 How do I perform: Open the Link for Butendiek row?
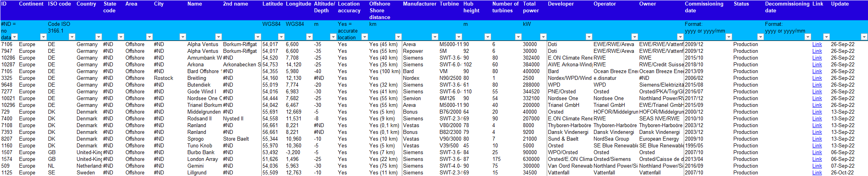click(817, 85)
